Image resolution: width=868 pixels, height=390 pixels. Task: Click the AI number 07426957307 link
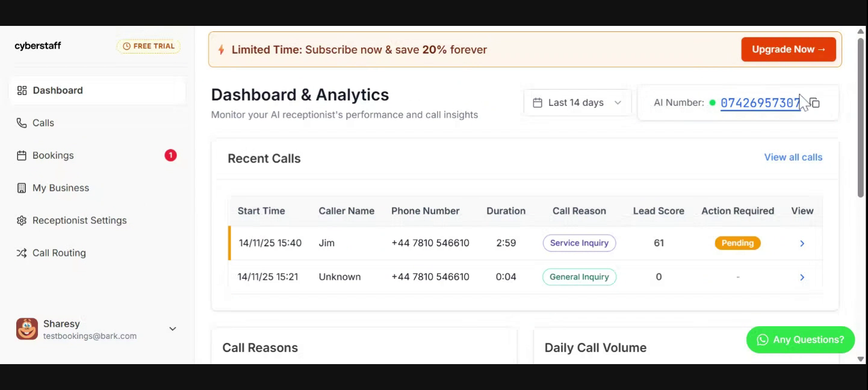(x=760, y=103)
